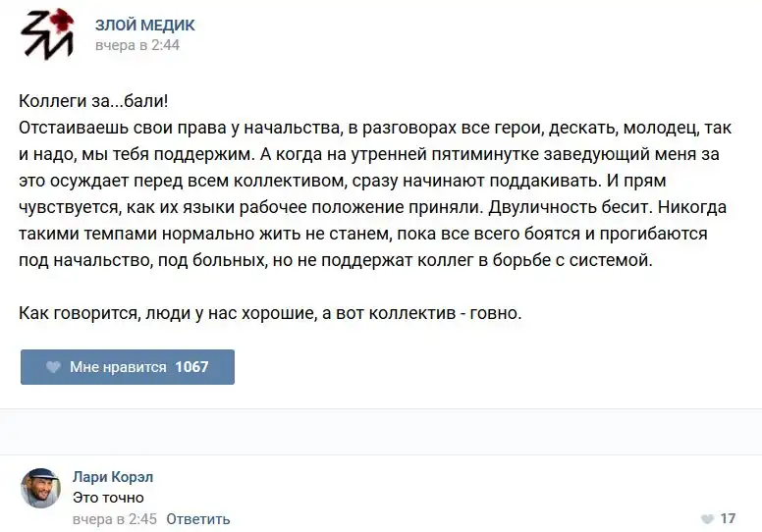Click the 1067 likes counter
This screenshot has width=762, height=532.
tap(191, 367)
